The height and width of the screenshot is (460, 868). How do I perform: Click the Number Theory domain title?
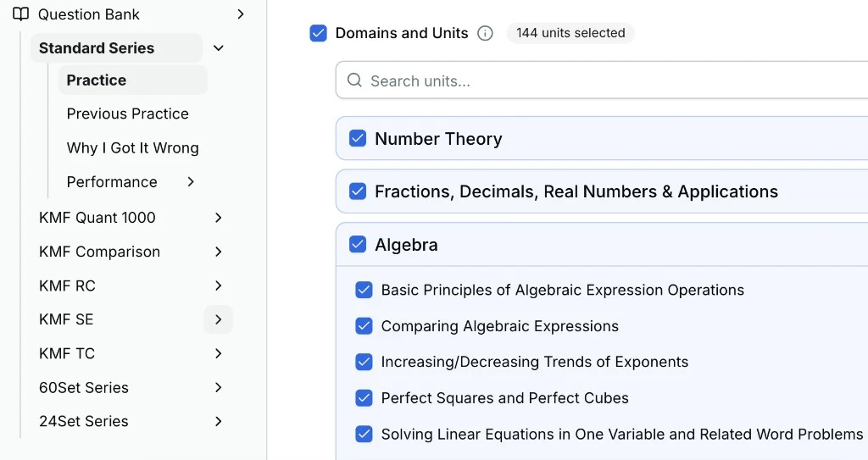click(438, 138)
